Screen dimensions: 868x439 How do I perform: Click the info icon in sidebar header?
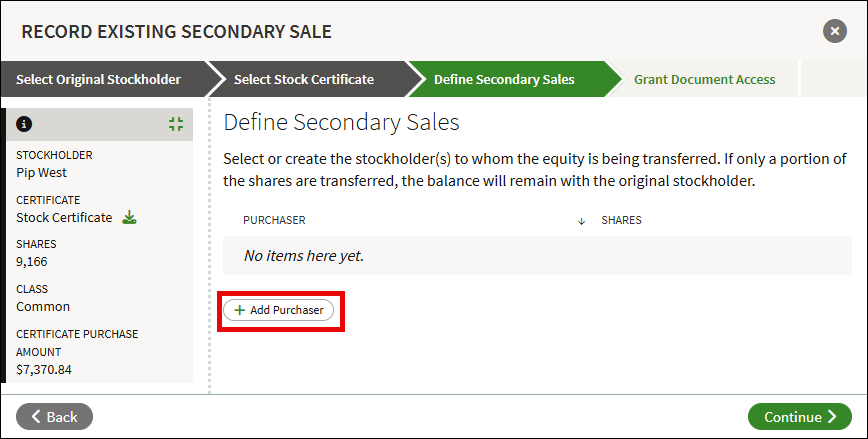[x=24, y=124]
